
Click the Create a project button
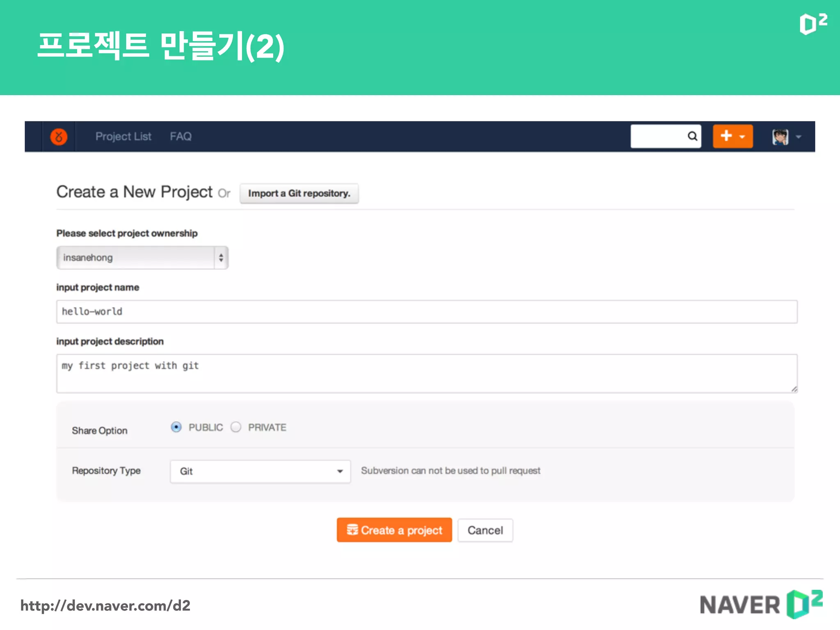(x=394, y=530)
